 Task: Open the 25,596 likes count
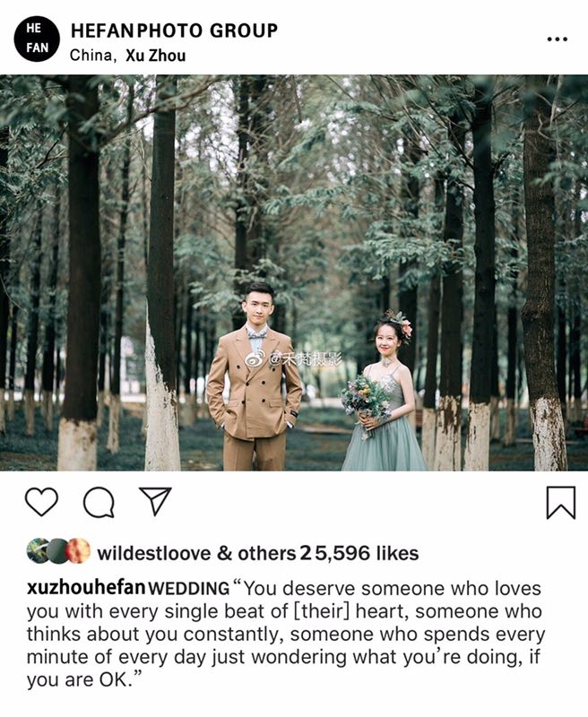[x=359, y=553]
